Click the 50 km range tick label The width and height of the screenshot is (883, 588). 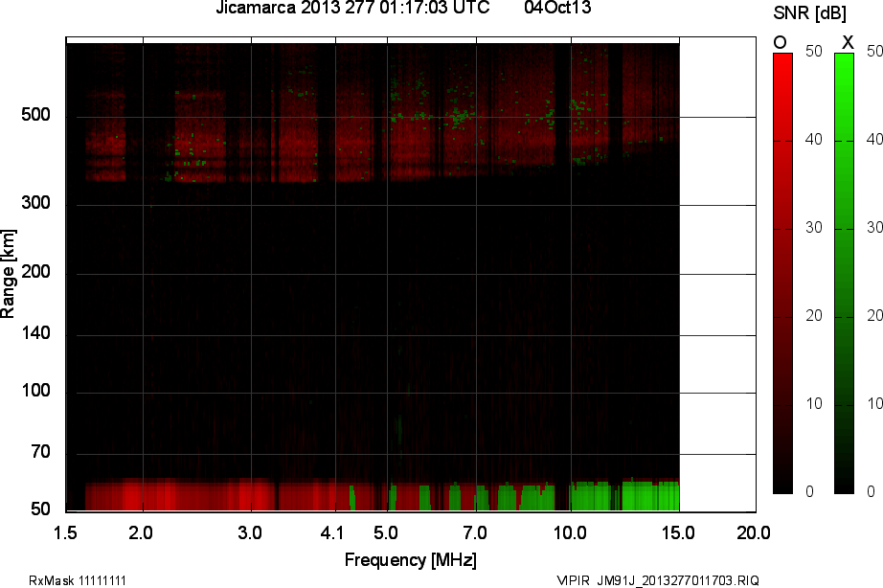[40, 509]
